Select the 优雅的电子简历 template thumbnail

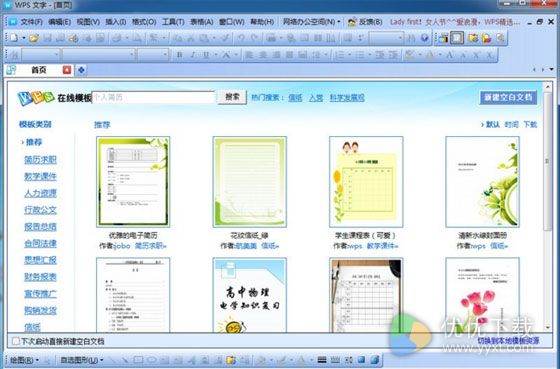coord(133,181)
